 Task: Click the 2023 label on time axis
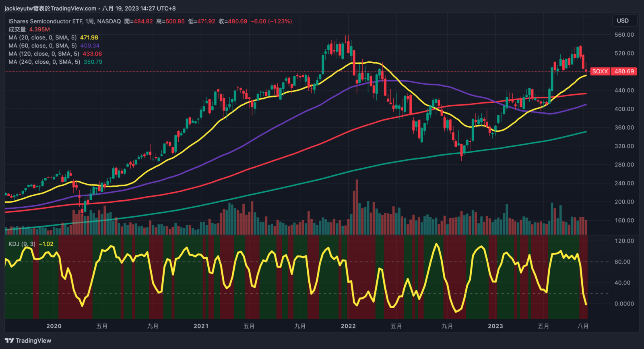[495, 326]
